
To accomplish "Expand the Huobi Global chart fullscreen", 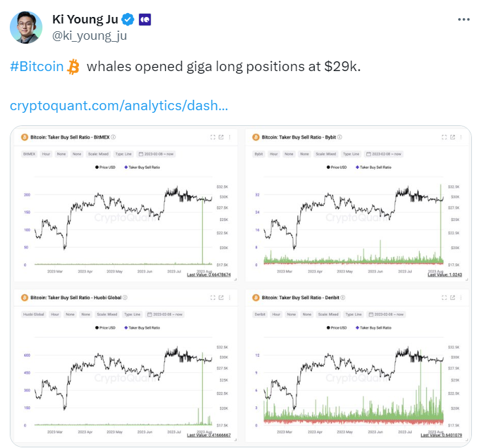I will pos(213,297).
